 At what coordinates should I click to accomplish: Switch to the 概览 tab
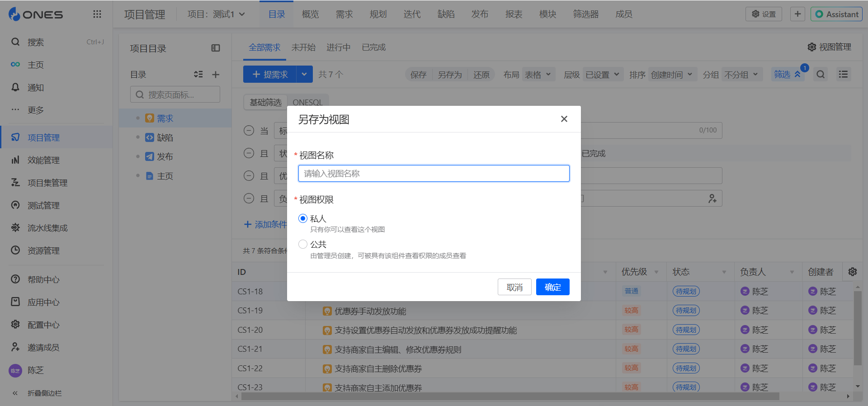point(310,14)
